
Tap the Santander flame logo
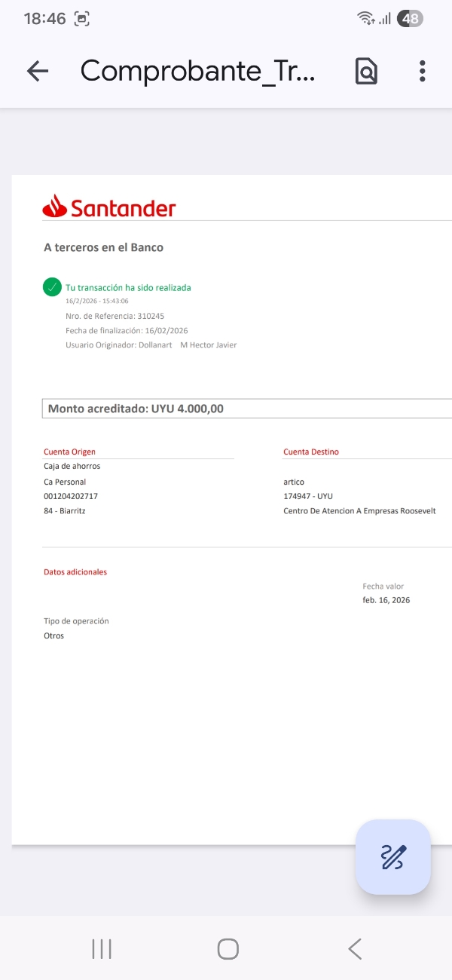click(55, 206)
